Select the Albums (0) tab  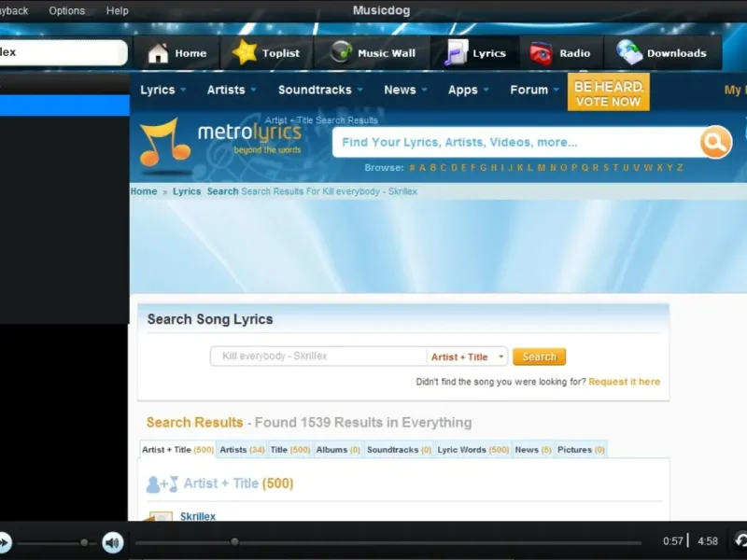[338, 450]
